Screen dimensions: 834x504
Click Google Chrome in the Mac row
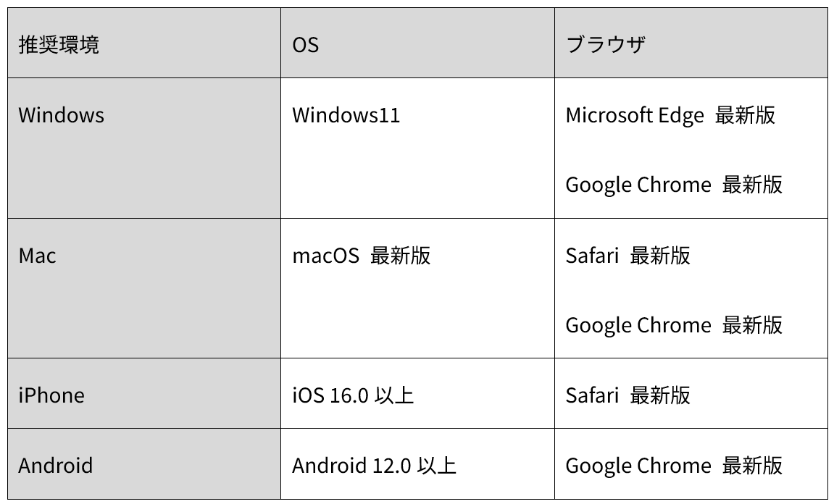coord(638,325)
